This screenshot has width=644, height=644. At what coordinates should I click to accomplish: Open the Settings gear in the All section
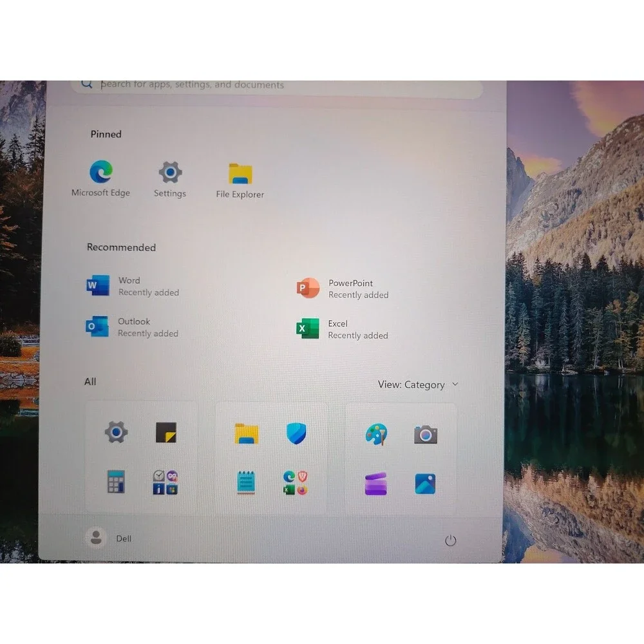[x=116, y=432]
